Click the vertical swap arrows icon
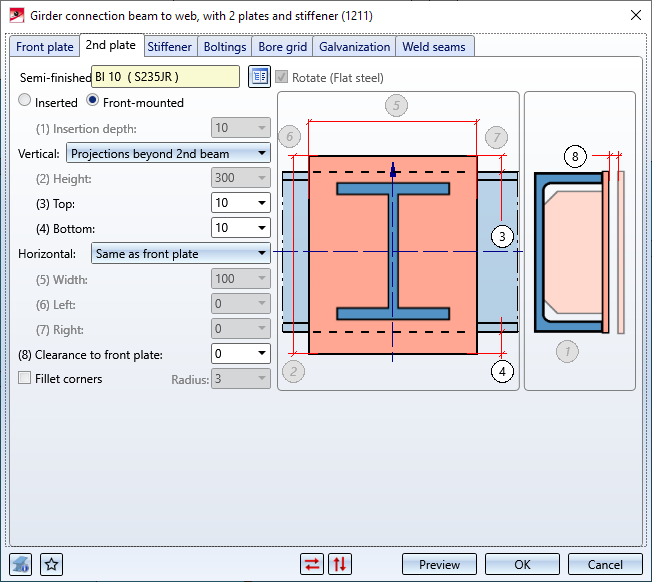652x582 pixels. 340,564
